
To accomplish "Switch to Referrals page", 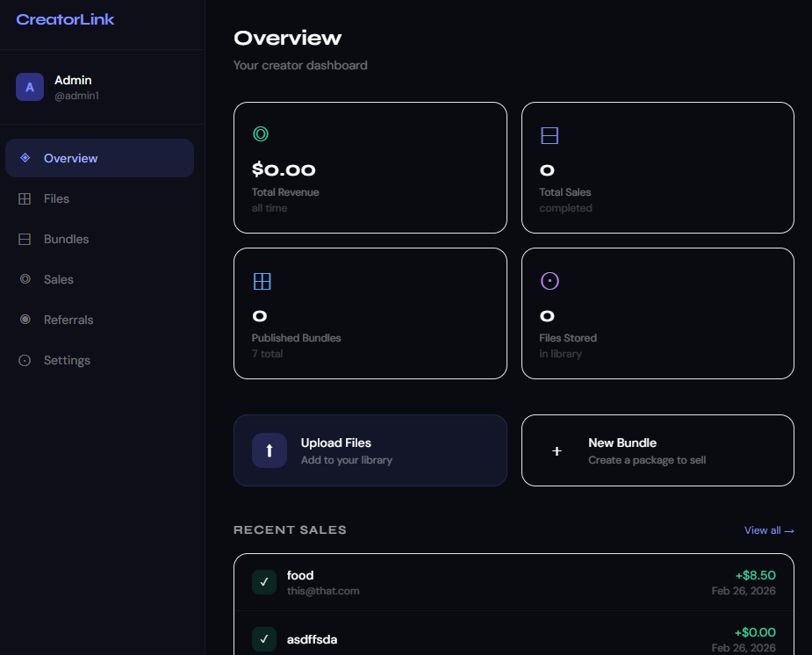I will point(99,320).
